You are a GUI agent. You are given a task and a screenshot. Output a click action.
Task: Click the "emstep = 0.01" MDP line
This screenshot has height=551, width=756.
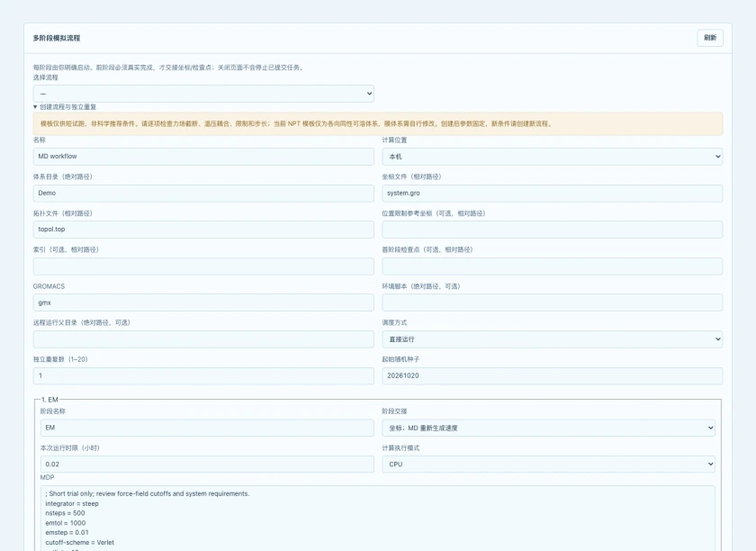(67, 533)
